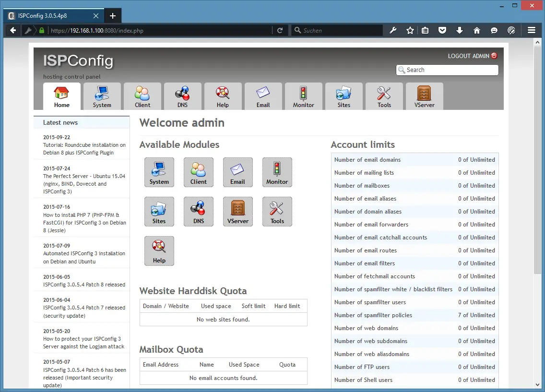The width and height of the screenshot is (545, 392).
Task: Open Logjam attack protection news link
Action: pos(83,343)
